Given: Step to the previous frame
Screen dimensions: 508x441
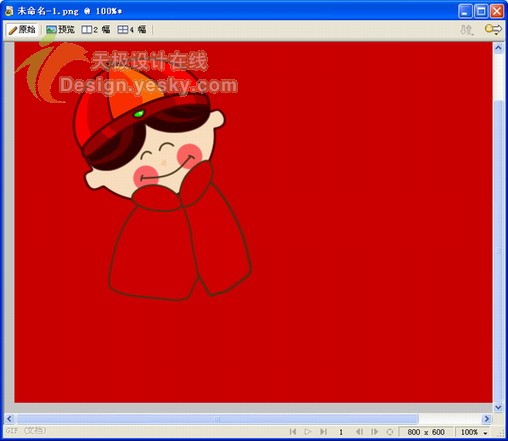Looking at the screenshot, I should click(x=359, y=432).
